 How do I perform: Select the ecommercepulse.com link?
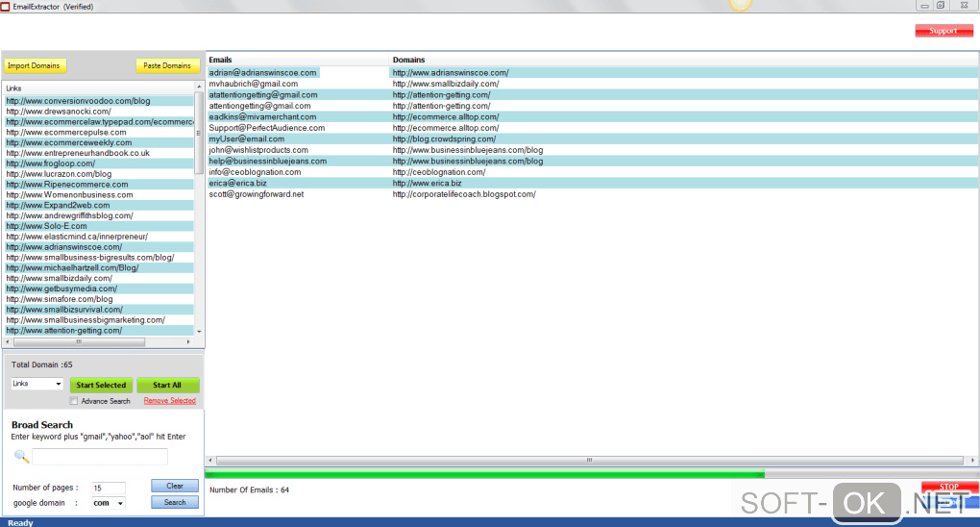pos(99,132)
